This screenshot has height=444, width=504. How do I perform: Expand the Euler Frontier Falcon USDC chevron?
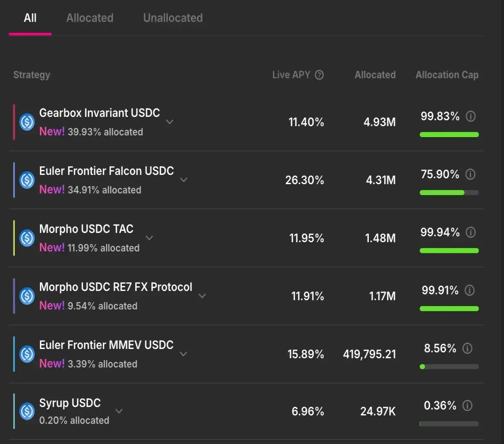pos(184,180)
